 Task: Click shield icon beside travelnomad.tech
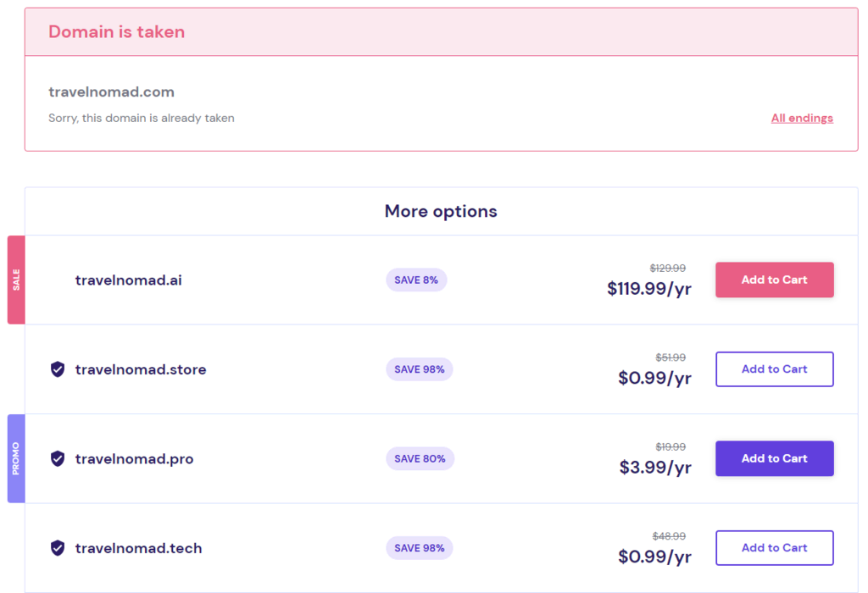tap(58, 548)
